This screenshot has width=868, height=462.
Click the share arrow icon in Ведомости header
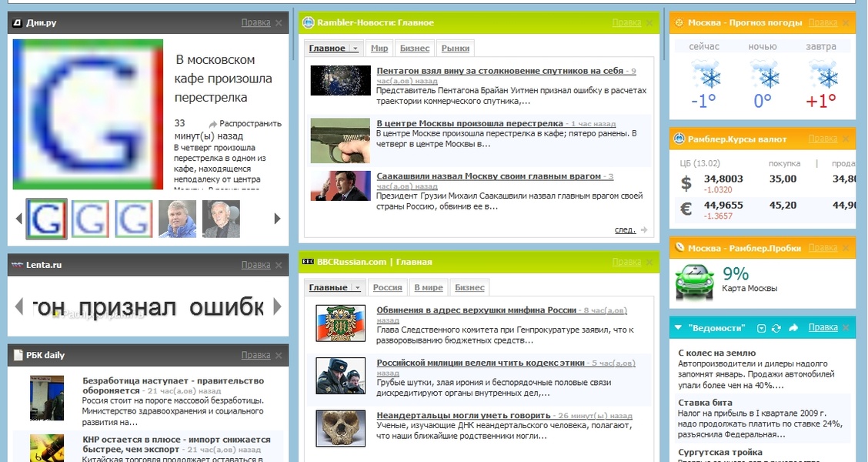click(x=793, y=328)
